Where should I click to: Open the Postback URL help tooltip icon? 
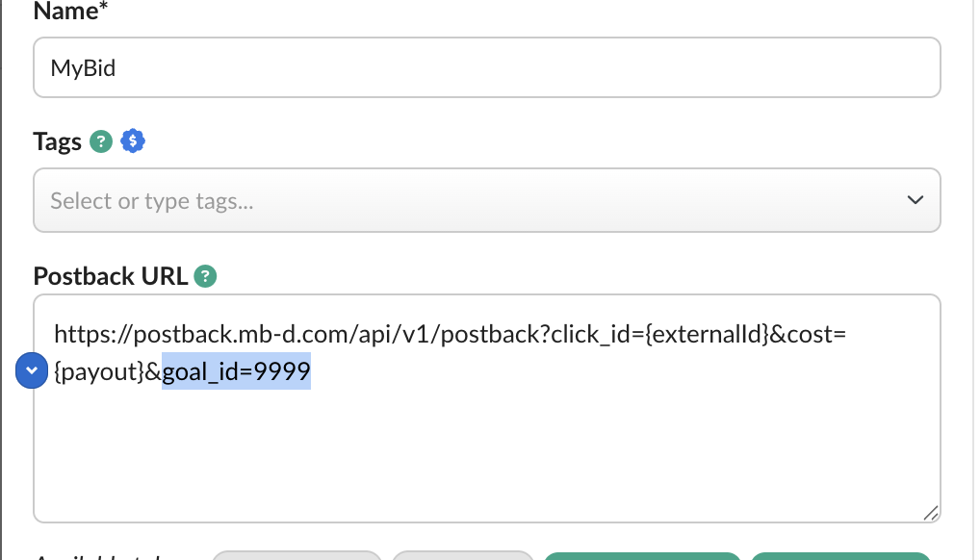205,277
